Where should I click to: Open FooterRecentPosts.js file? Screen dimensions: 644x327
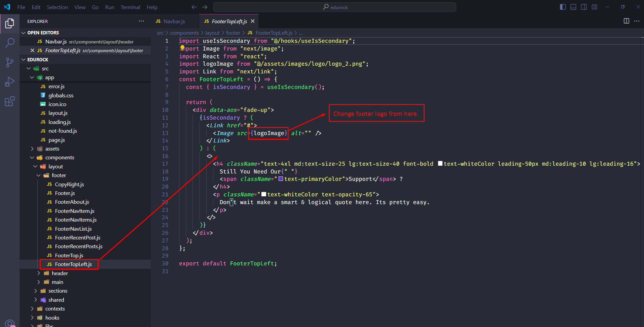point(85,246)
